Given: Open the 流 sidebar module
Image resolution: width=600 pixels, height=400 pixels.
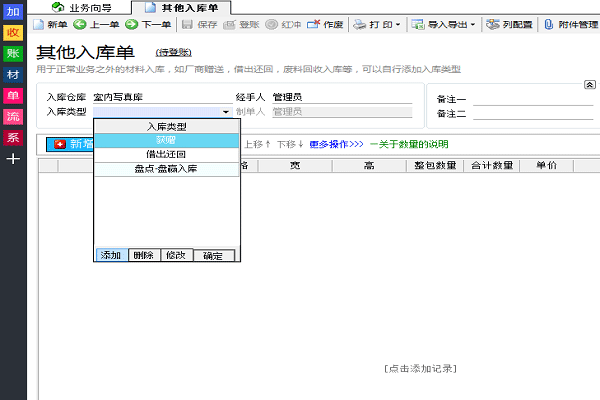Looking at the screenshot, I should pyautogui.click(x=13, y=117).
